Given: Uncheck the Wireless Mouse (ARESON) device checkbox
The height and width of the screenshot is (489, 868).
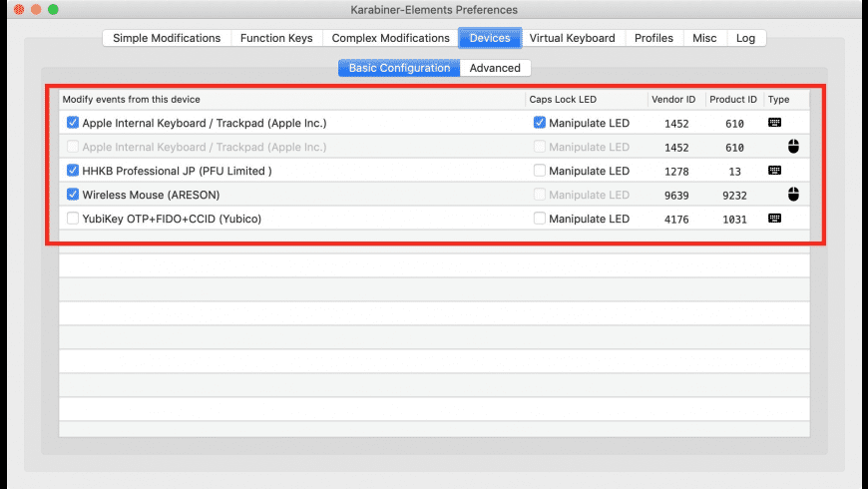Looking at the screenshot, I should coord(73,195).
